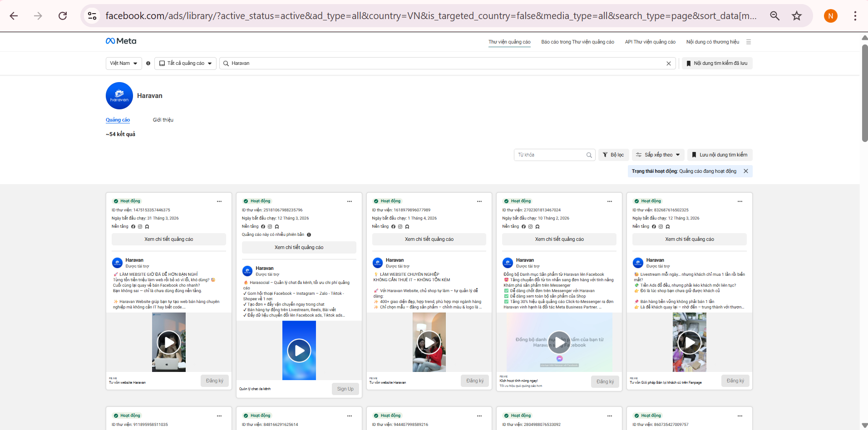Click scrollbar down arrow
Image resolution: width=868 pixels, height=430 pixels.
[x=864, y=425]
